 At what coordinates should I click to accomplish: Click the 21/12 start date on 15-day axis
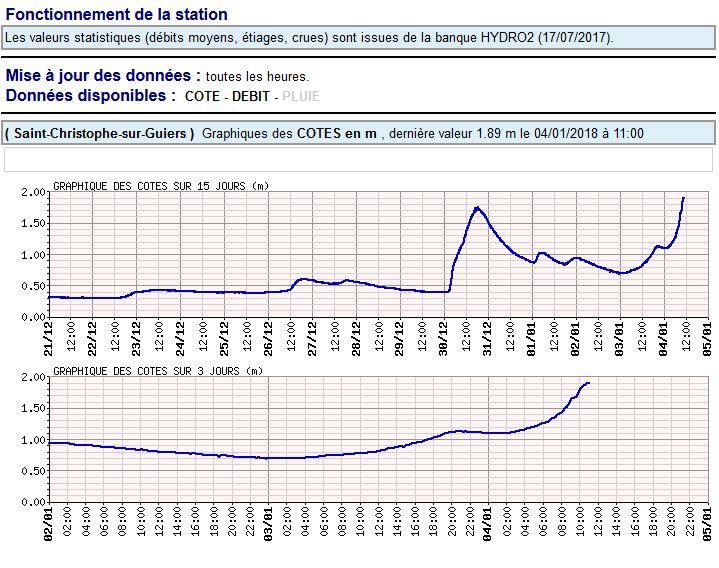tap(49, 337)
